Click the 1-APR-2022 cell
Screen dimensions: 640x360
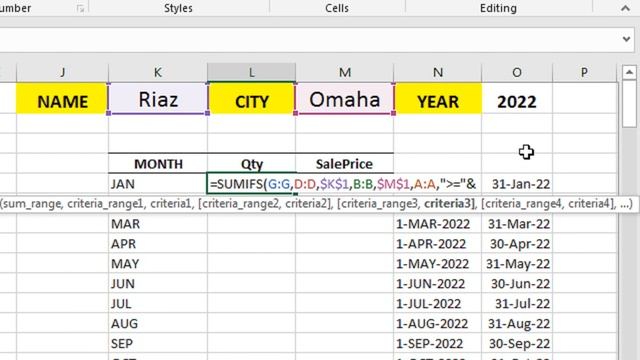(x=438, y=244)
